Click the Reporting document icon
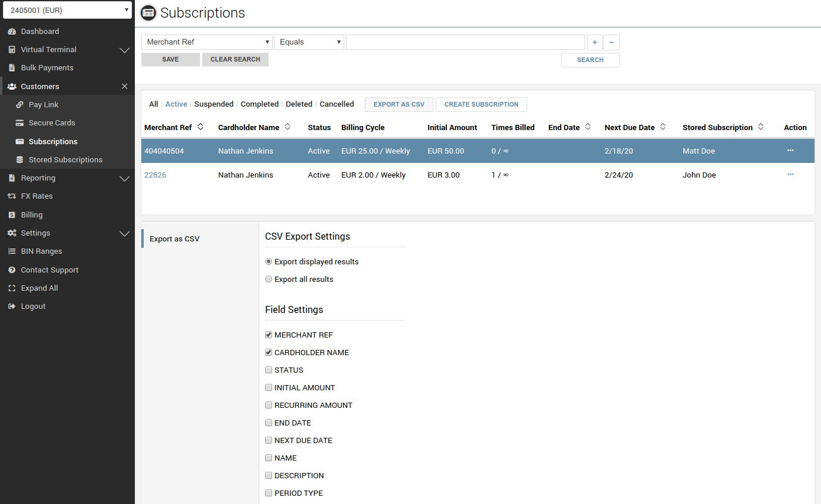 (12, 178)
